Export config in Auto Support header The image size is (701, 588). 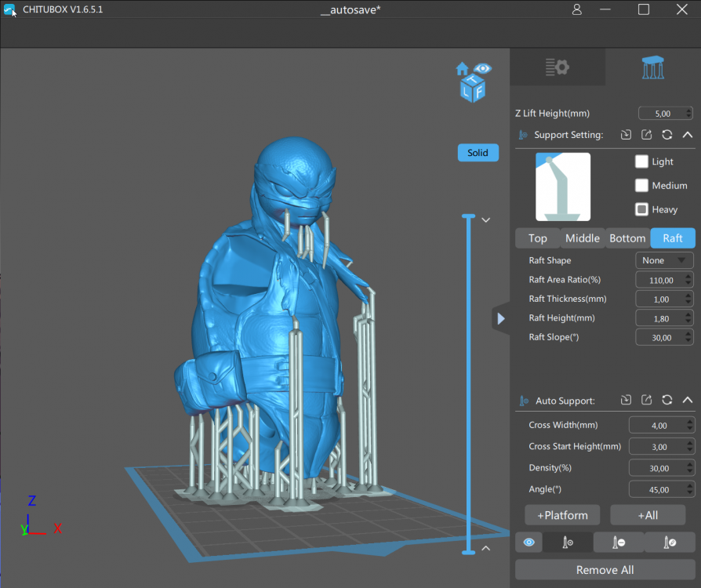click(x=646, y=400)
